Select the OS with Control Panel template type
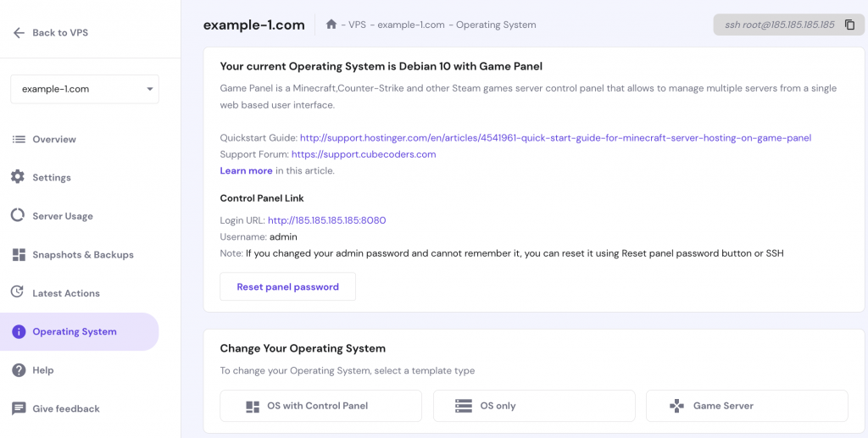Screen dimensions: 868x438 point(320,406)
